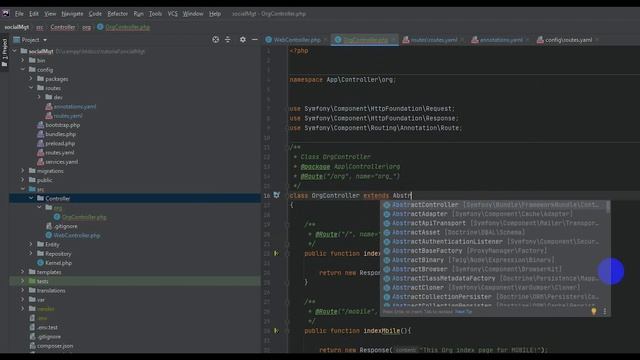Switch to the annotations.yaml tab
The width and height of the screenshot is (640, 360).
(x=501, y=40)
